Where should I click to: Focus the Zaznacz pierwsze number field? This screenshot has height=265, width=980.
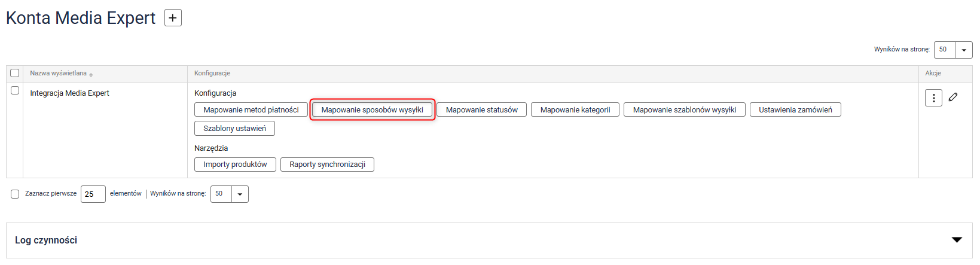[x=93, y=194]
